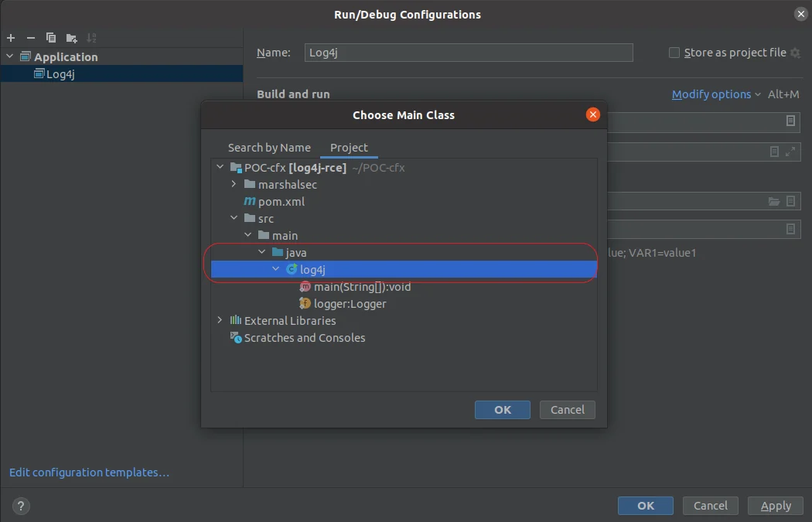Open settings gear next to Store as project file
Screen dimensions: 812x522
pyautogui.click(x=796, y=53)
